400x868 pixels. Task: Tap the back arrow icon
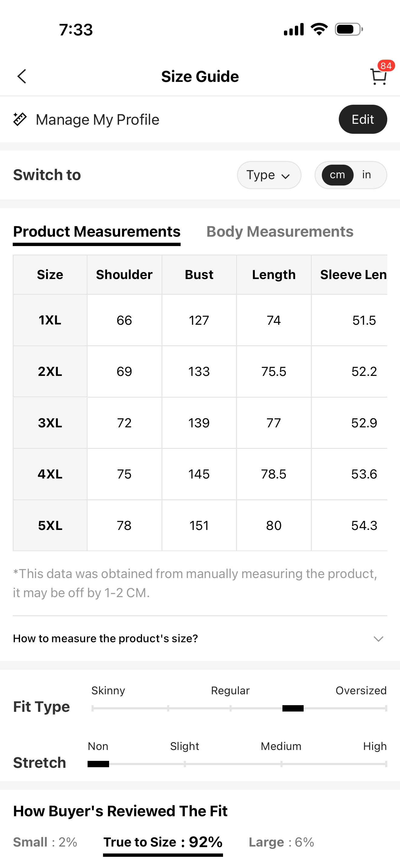22,77
